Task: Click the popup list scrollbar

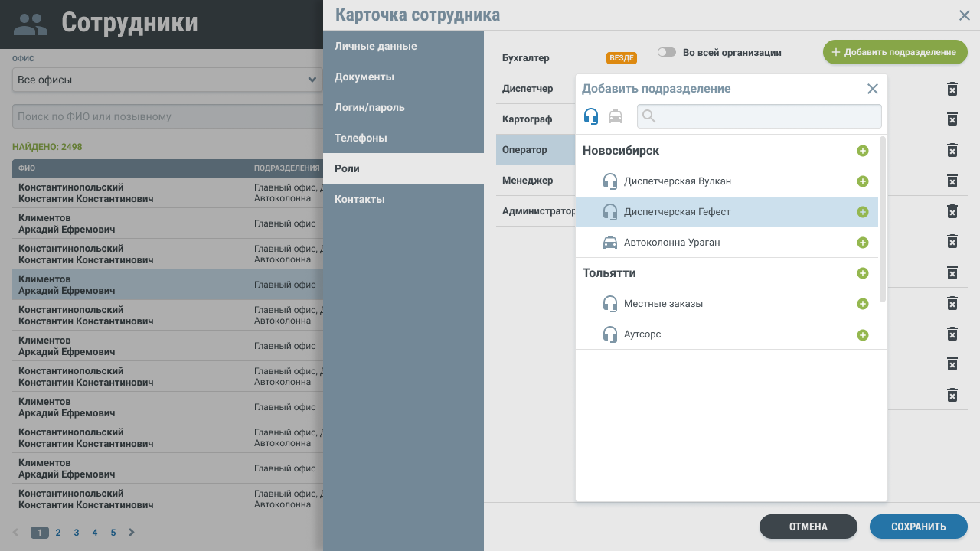Action: point(883,218)
